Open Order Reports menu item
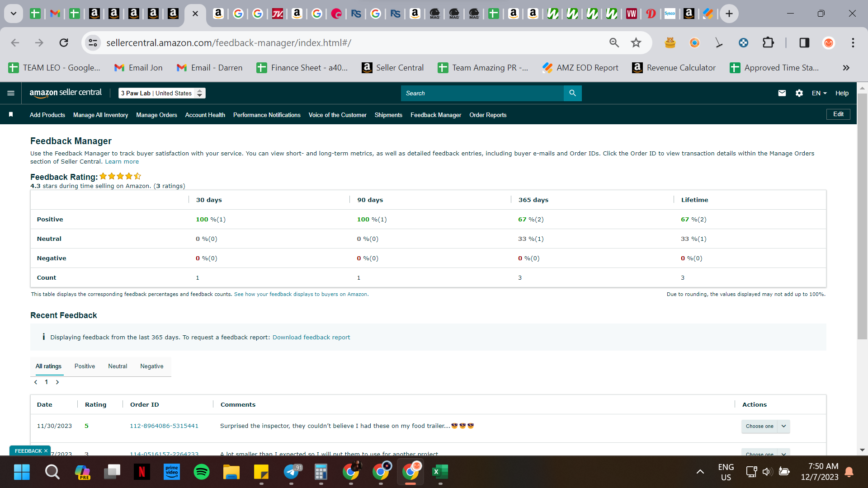Viewport: 868px width, 488px height. [x=488, y=115]
